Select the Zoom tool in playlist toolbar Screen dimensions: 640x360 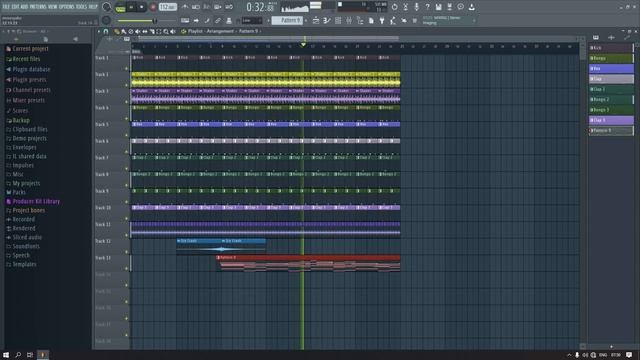click(x=166, y=31)
